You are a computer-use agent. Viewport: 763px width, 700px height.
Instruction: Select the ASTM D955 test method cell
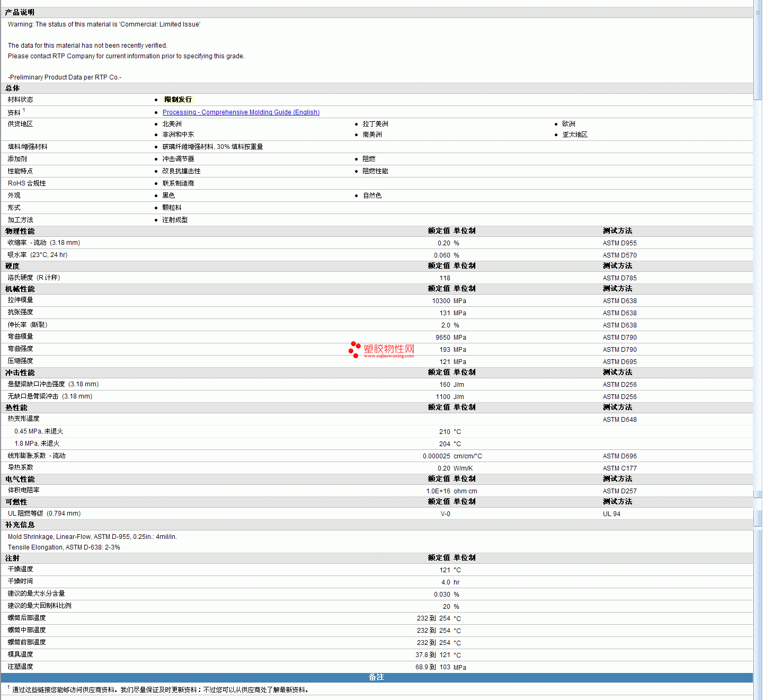click(x=619, y=243)
